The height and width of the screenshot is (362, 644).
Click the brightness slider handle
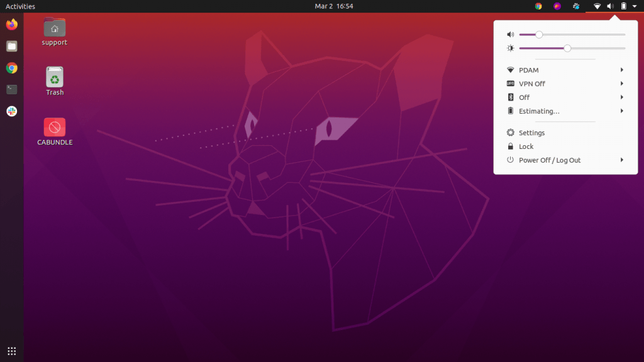pos(568,48)
